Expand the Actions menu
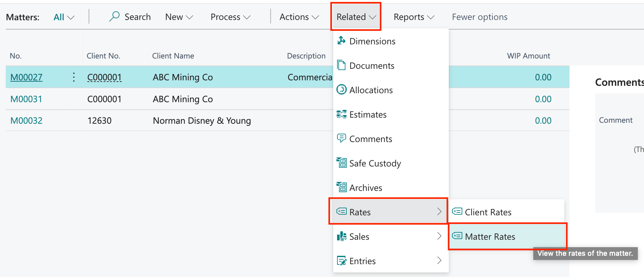The image size is (644, 277). [299, 17]
